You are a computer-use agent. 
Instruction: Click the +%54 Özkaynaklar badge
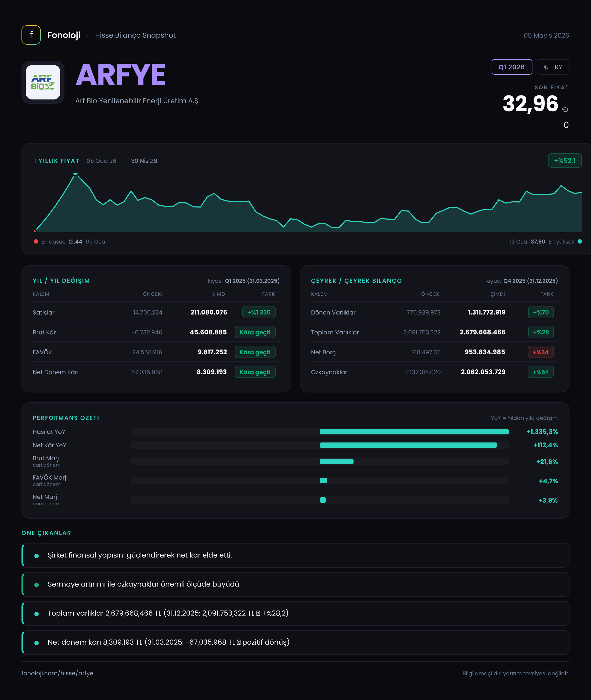click(541, 372)
